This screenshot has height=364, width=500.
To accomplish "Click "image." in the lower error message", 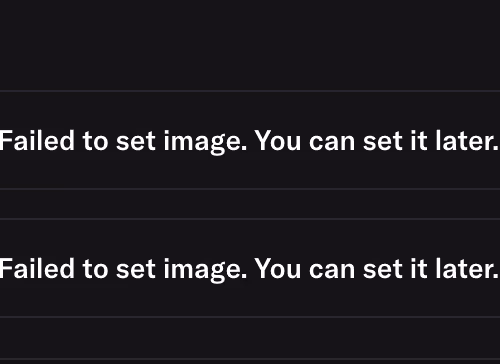I will [205, 270].
